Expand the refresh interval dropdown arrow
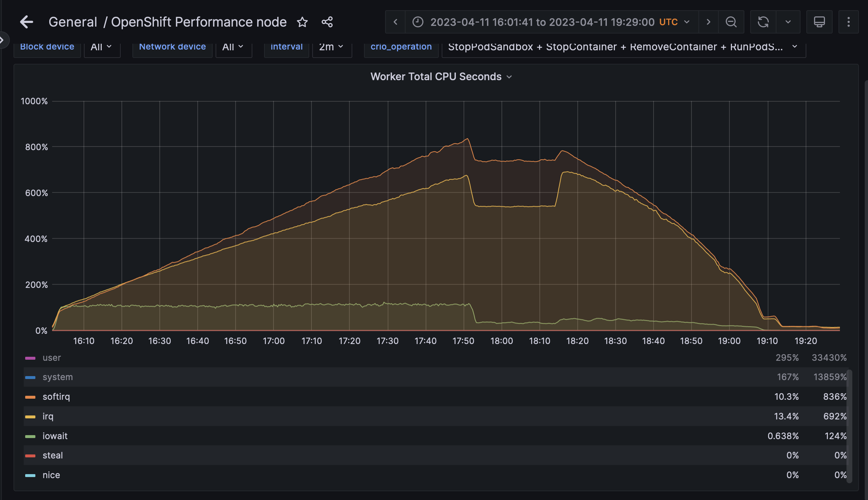Screen dimensions: 868x500 (x=788, y=22)
